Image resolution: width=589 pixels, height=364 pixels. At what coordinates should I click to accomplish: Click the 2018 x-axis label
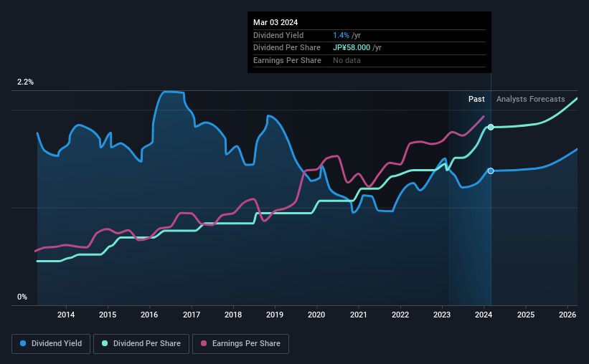233,315
